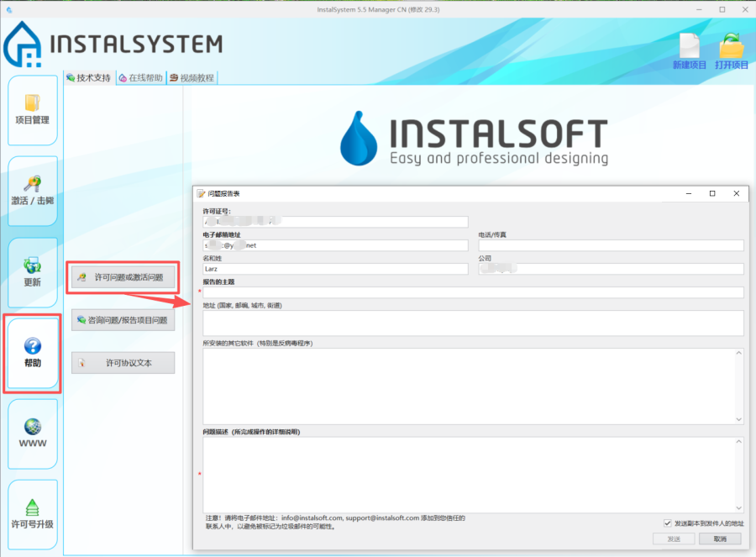Image resolution: width=756 pixels, height=557 pixels.
Task: Toggle the send copy to sender (发送副本到发件人的地址) checkbox
Action: 668,523
